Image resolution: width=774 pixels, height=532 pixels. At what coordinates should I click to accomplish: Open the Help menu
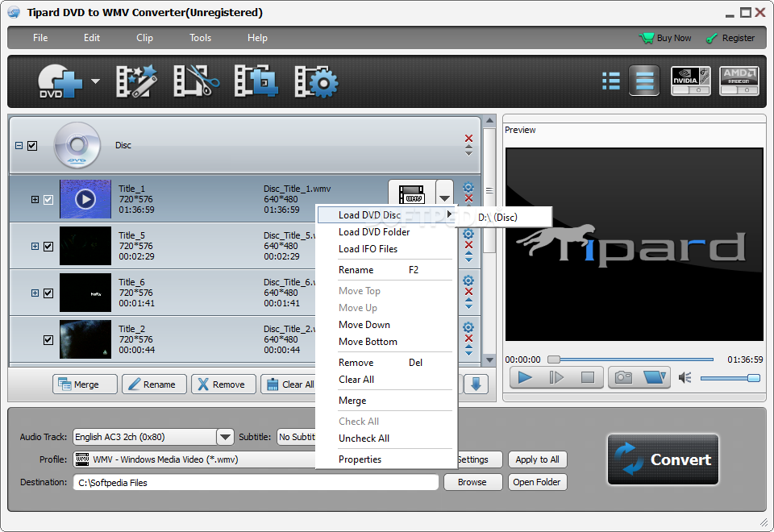[x=257, y=38]
